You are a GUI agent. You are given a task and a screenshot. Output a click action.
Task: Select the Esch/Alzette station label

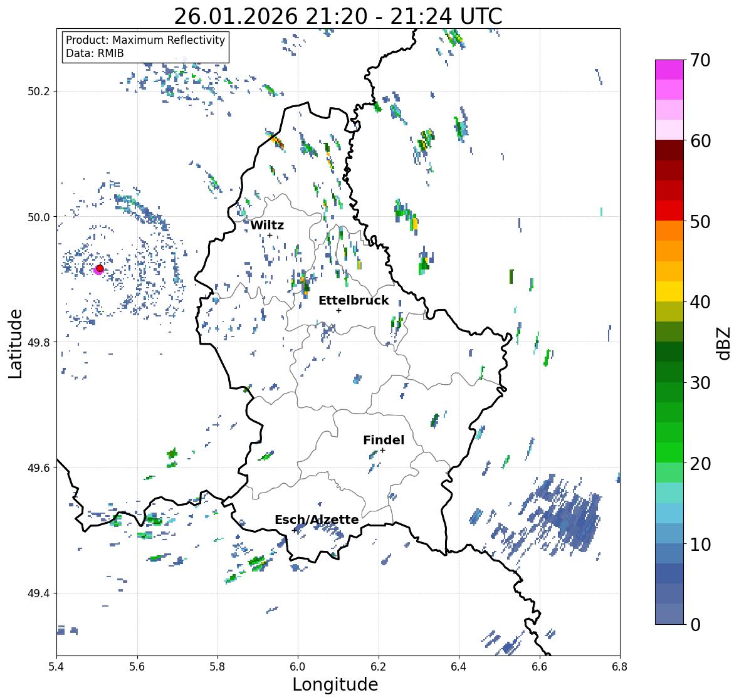317,520
